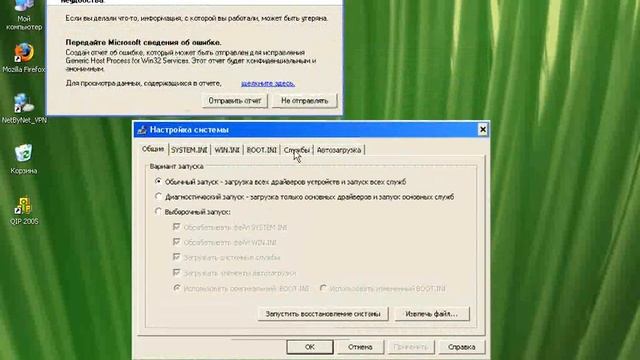Select the Диагностический запуск radio button
The image size is (640, 360).
pyautogui.click(x=158, y=196)
